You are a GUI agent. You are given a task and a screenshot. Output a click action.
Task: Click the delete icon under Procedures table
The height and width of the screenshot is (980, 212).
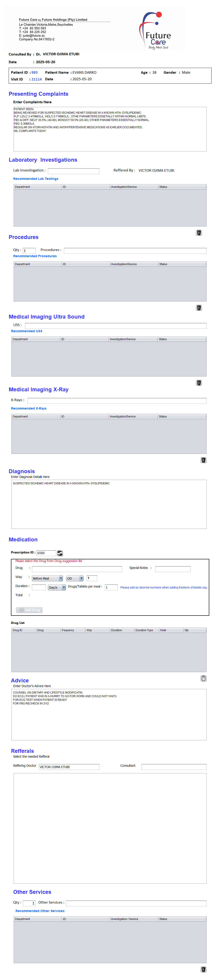(x=199, y=308)
